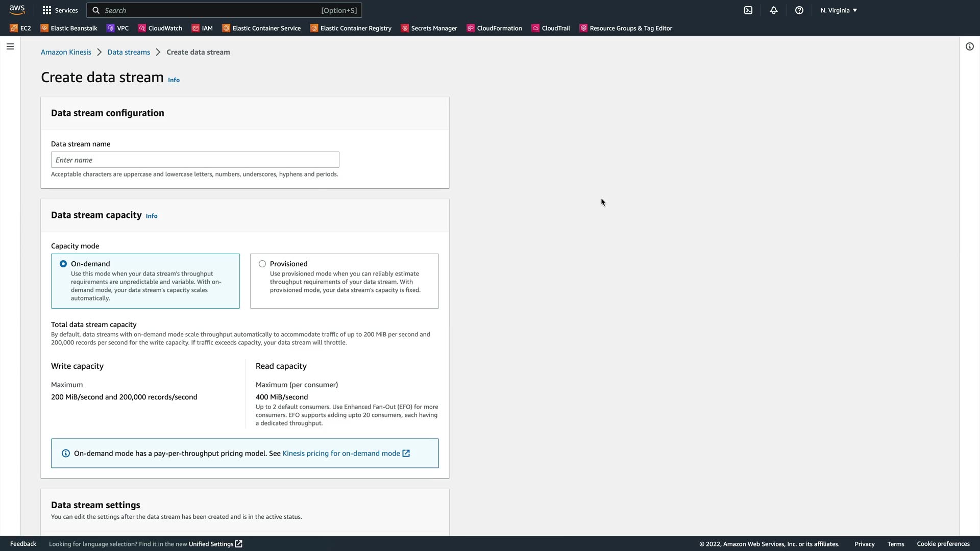
Task: Expand the left hamburger navigation menu
Action: click(10, 46)
